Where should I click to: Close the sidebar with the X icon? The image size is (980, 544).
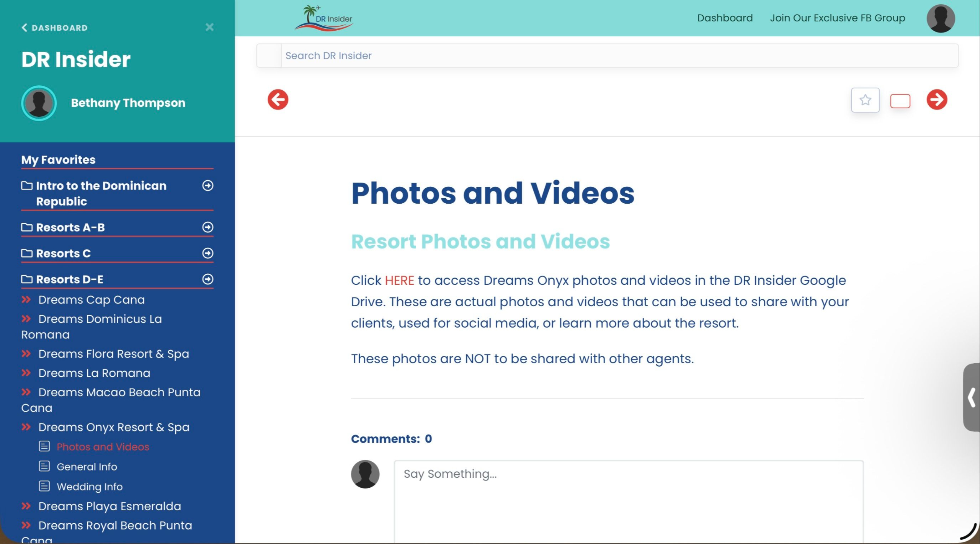pos(209,27)
